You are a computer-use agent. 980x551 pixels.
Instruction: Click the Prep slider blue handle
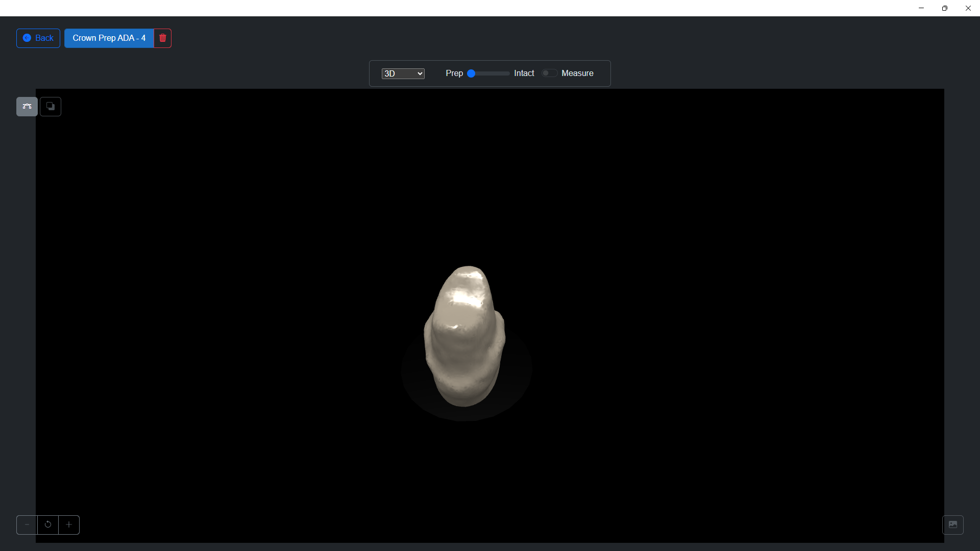(x=472, y=73)
